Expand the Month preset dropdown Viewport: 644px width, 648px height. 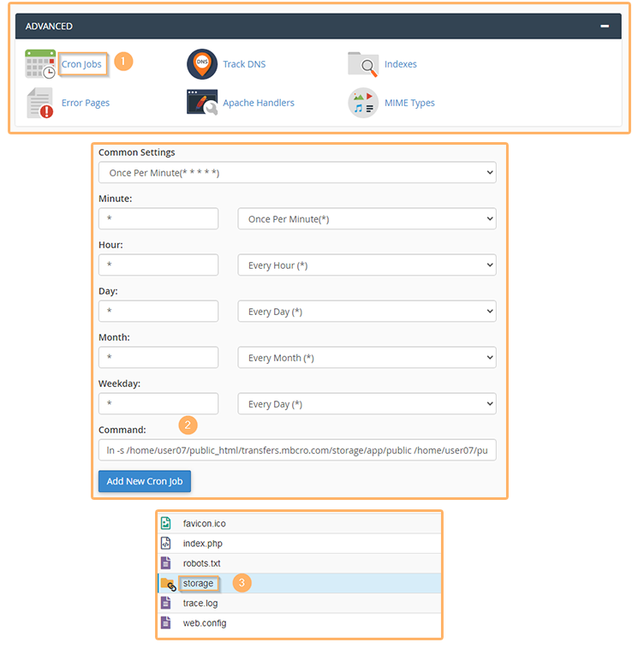coord(367,358)
